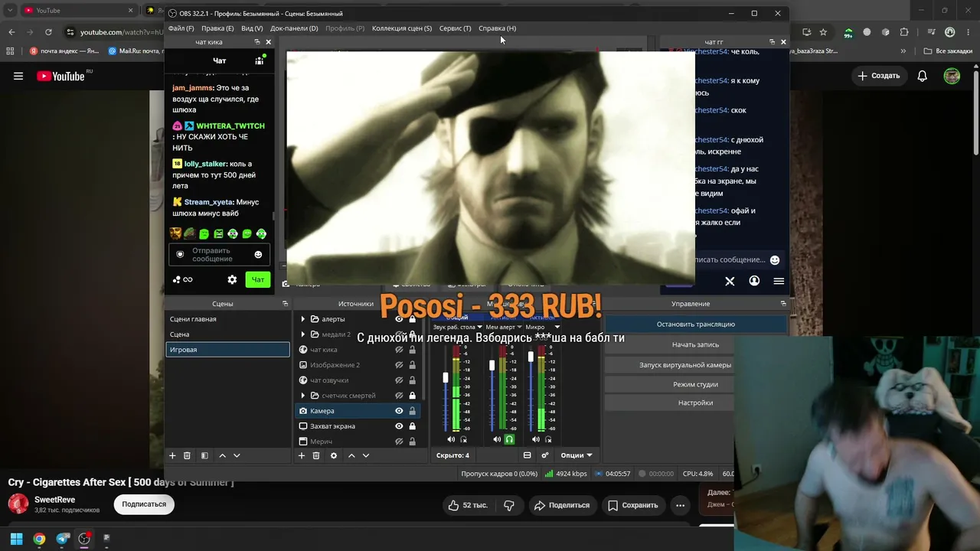Open the Звук раб. стола mixer dropdown

click(x=479, y=328)
